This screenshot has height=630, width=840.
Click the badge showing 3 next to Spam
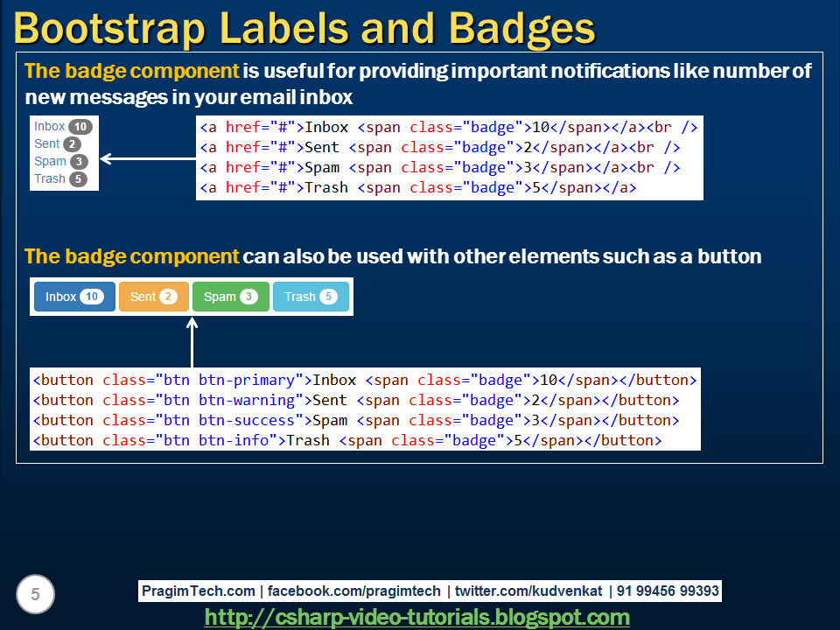(79, 159)
